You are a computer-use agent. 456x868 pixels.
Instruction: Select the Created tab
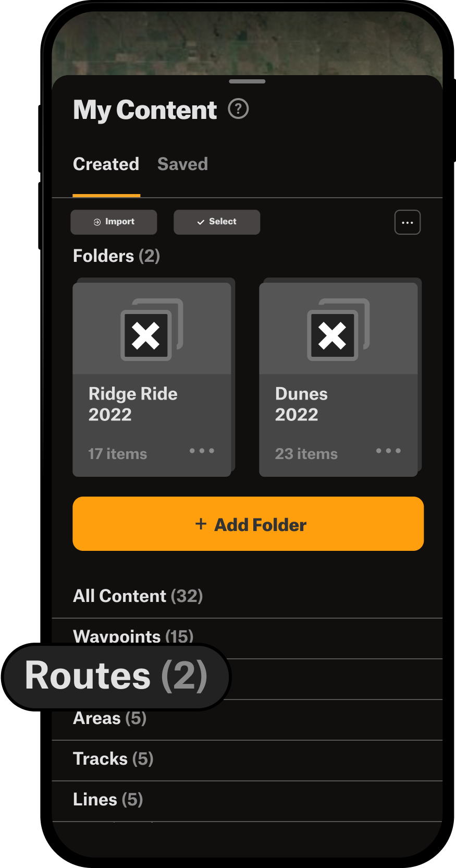pyautogui.click(x=106, y=164)
